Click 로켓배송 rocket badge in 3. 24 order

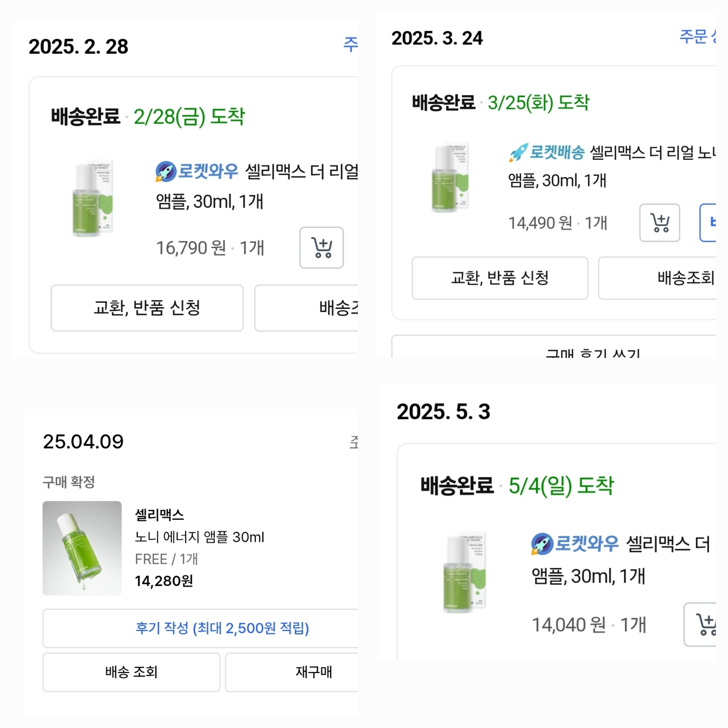547,152
